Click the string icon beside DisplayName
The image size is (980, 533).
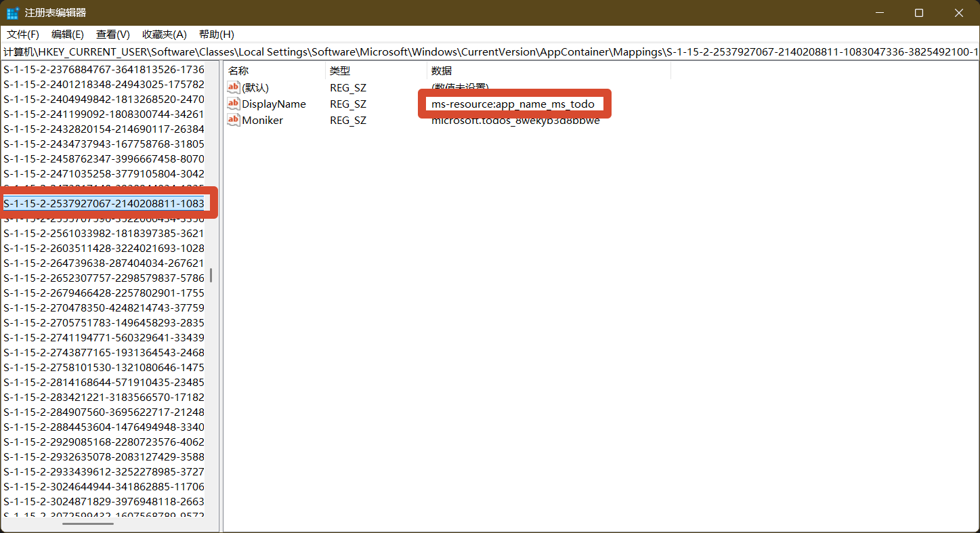coord(234,104)
